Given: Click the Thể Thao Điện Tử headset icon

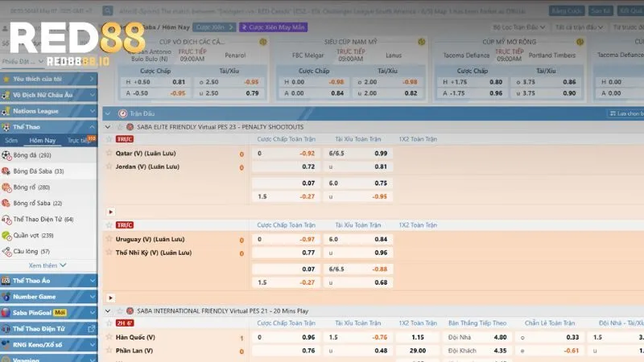Looking at the screenshot, I should [6, 220].
